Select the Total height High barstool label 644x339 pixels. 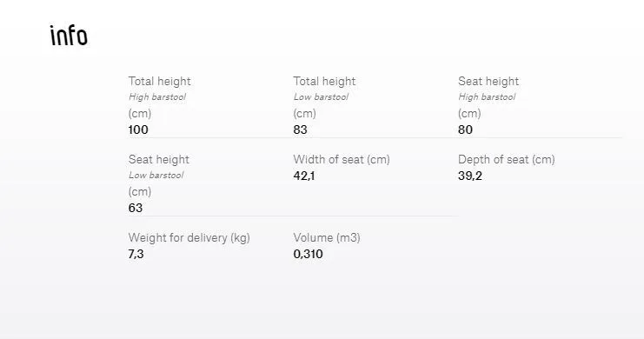(159, 97)
